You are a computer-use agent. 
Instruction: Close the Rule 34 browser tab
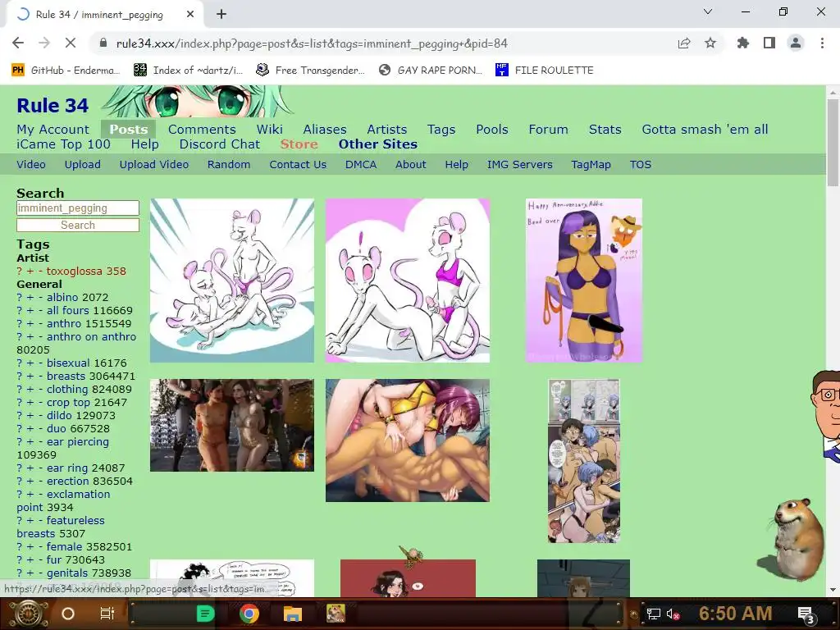[x=190, y=15]
